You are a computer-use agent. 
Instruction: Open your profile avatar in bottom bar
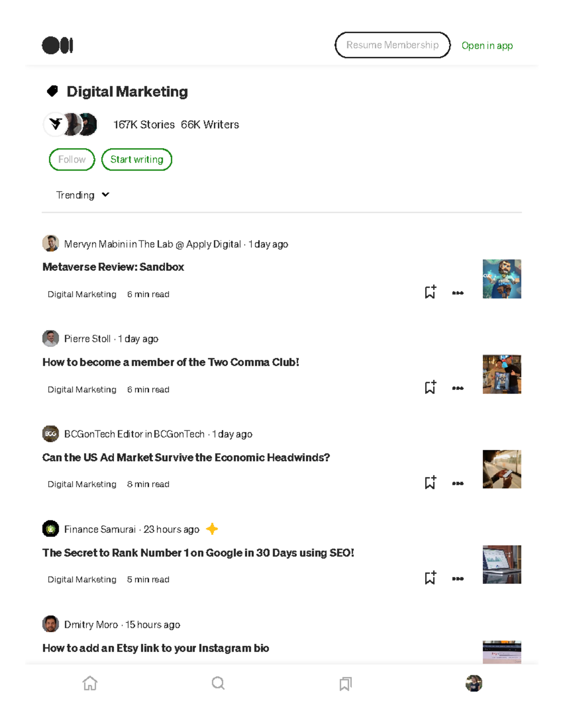[473, 683]
